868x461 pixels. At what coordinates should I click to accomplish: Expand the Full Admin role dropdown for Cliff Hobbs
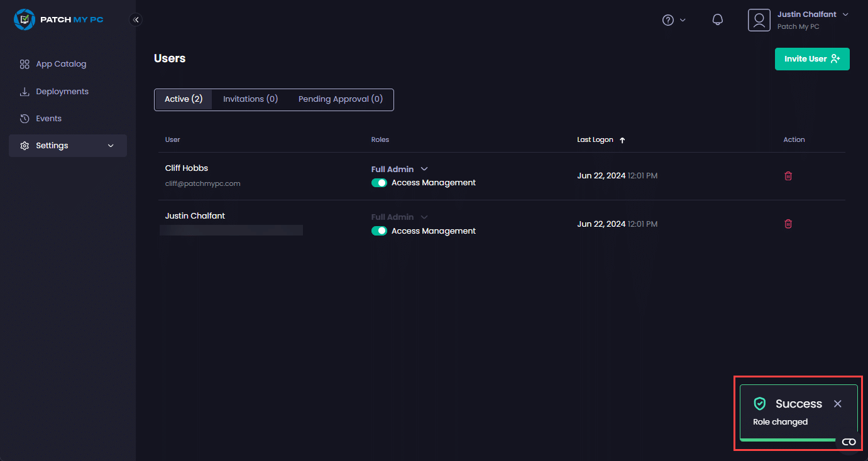[x=424, y=169]
